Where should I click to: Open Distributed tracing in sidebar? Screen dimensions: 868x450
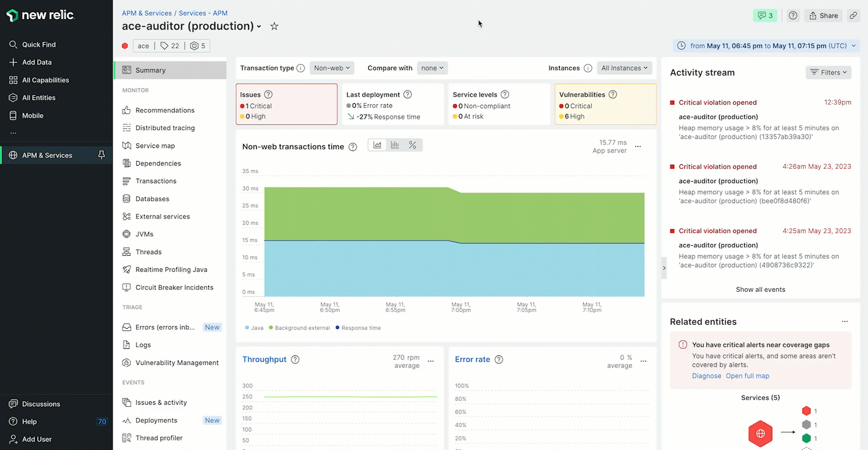(165, 128)
